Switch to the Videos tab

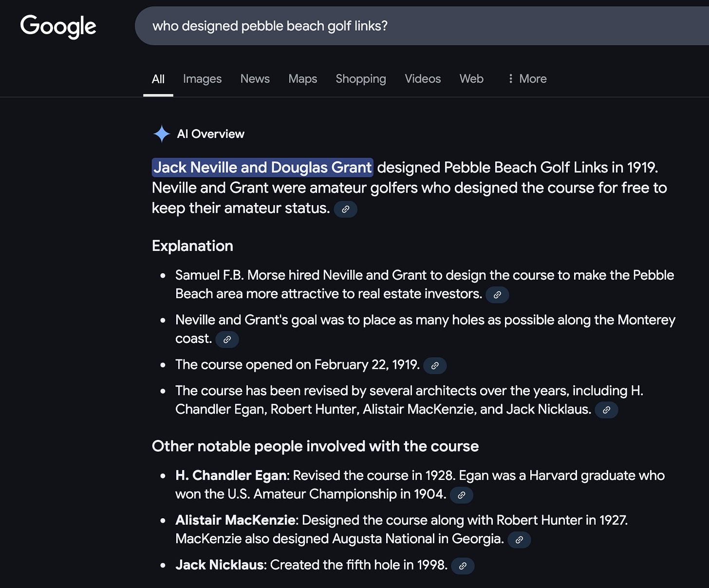pos(423,79)
